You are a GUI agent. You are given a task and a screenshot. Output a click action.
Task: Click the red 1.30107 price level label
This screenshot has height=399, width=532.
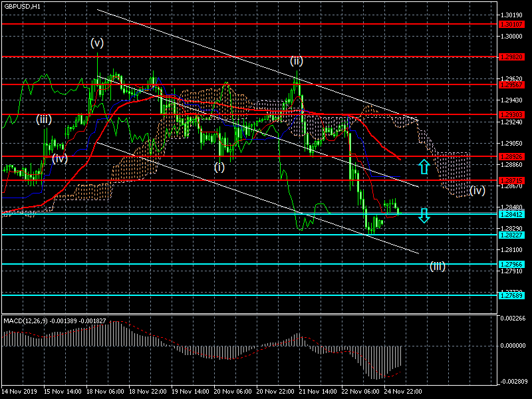tap(511, 25)
